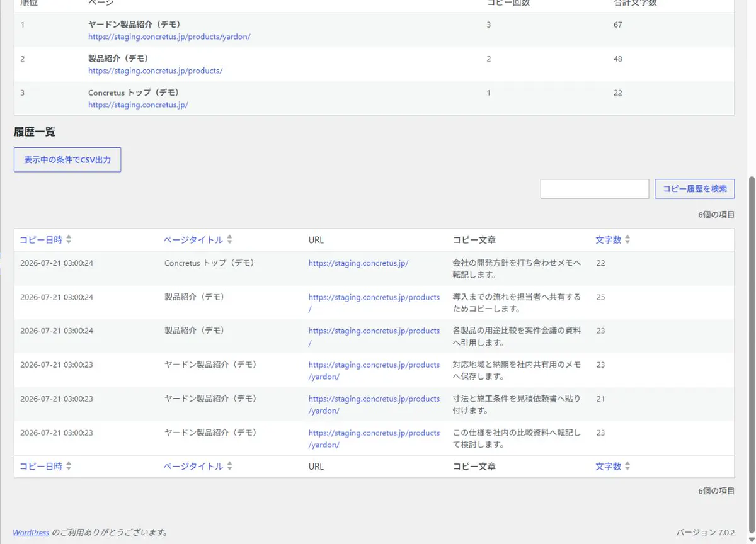Focus the copy history search field
The image size is (756, 544).
coord(595,189)
